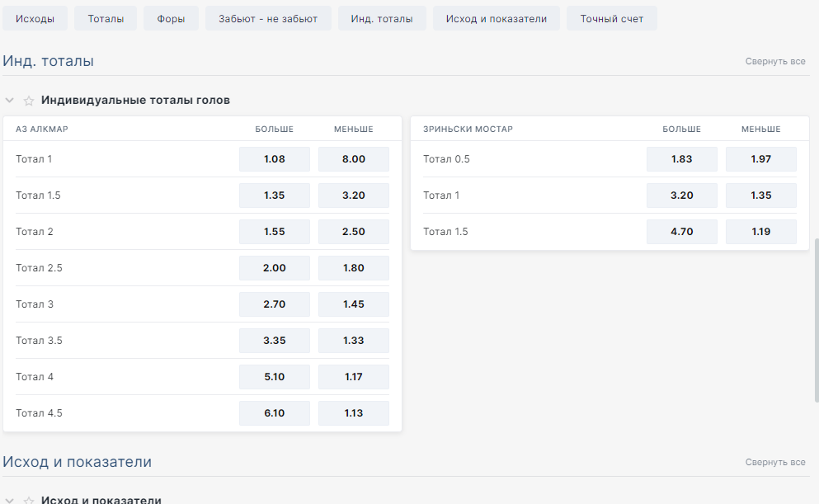This screenshot has height=504, width=819.
Task: Bet АЗ Алкмар Тотал 4.5 больше 6.10
Action: click(x=274, y=413)
